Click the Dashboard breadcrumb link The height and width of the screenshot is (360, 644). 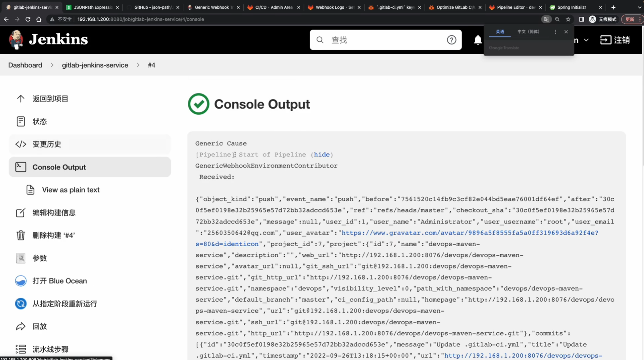(25, 65)
